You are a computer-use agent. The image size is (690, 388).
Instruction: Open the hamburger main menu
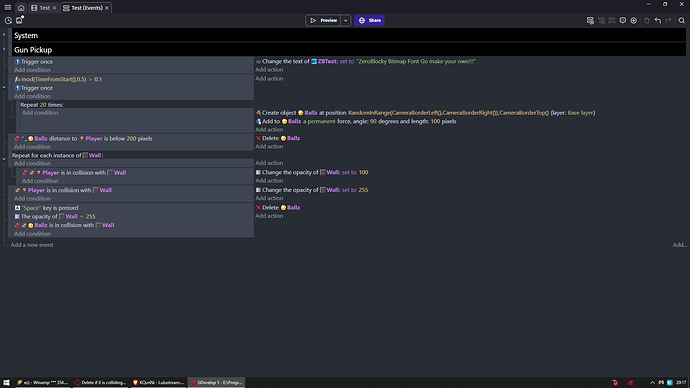pyautogui.click(x=8, y=7)
